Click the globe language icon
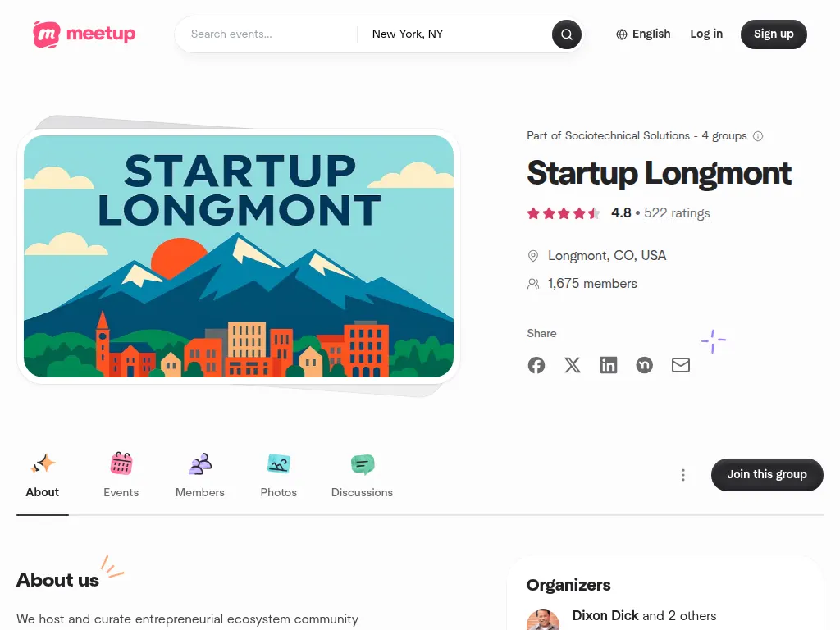This screenshot has width=840, height=630. (622, 34)
